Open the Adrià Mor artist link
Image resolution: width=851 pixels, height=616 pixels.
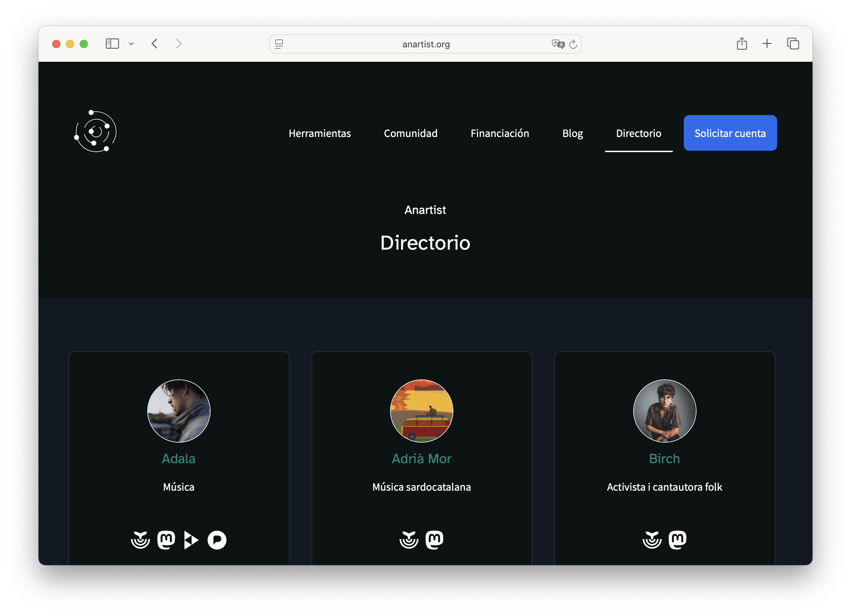421,458
